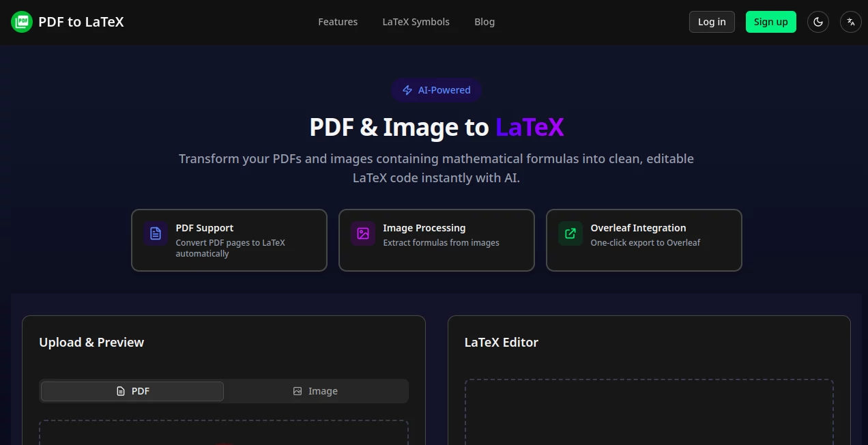
Task: Open the Blog section
Action: (x=484, y=22)
